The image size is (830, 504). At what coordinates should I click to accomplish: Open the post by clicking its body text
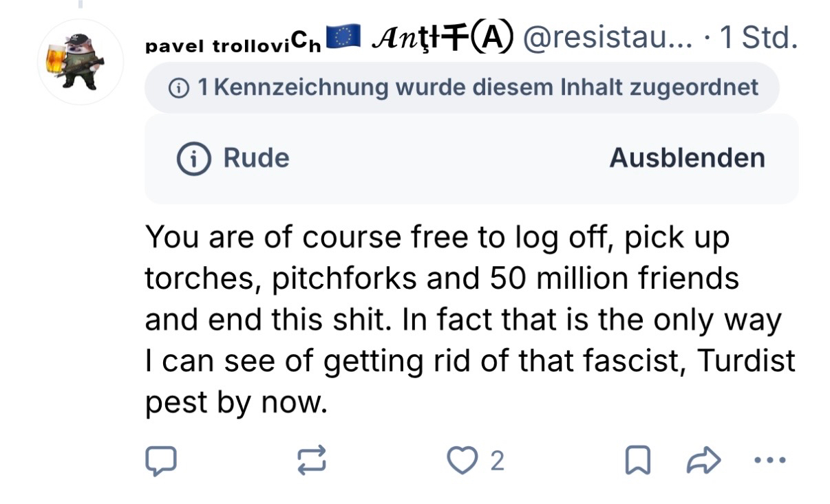[468, 320]
